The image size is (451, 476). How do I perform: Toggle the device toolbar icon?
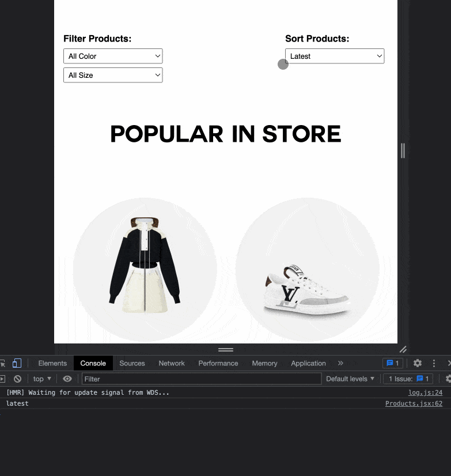tap(17, 363)
